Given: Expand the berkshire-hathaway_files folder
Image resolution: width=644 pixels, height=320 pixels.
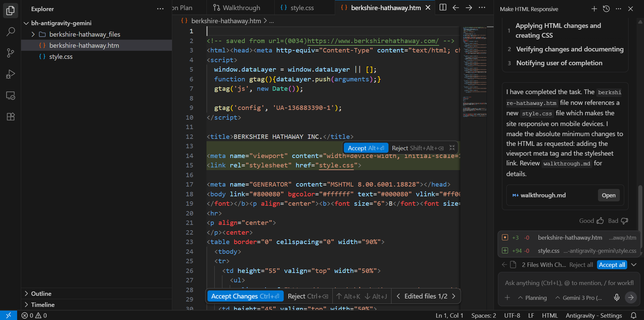Looking at the screenshot, I should [x=33, y=34].
